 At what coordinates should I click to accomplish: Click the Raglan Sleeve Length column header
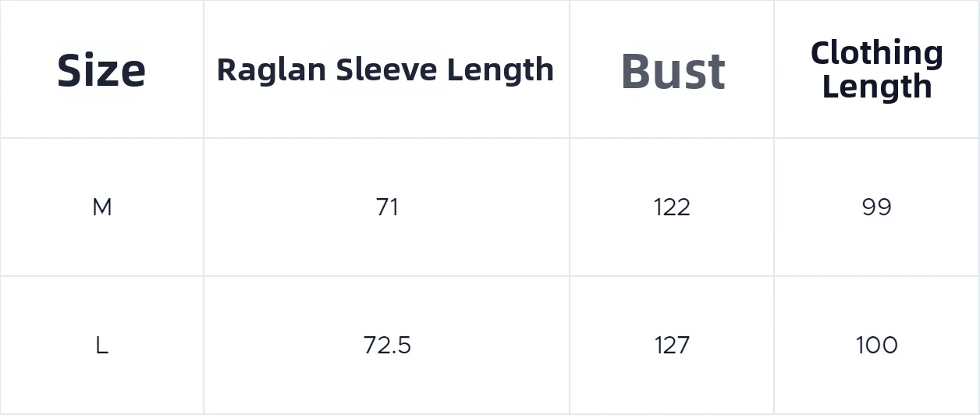pos(385,69)
